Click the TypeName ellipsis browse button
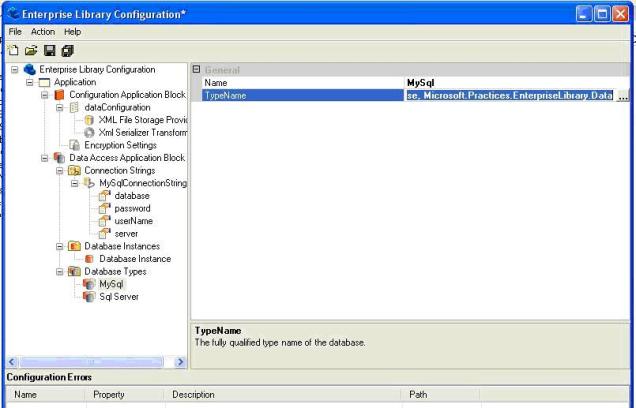 [622, 96]
